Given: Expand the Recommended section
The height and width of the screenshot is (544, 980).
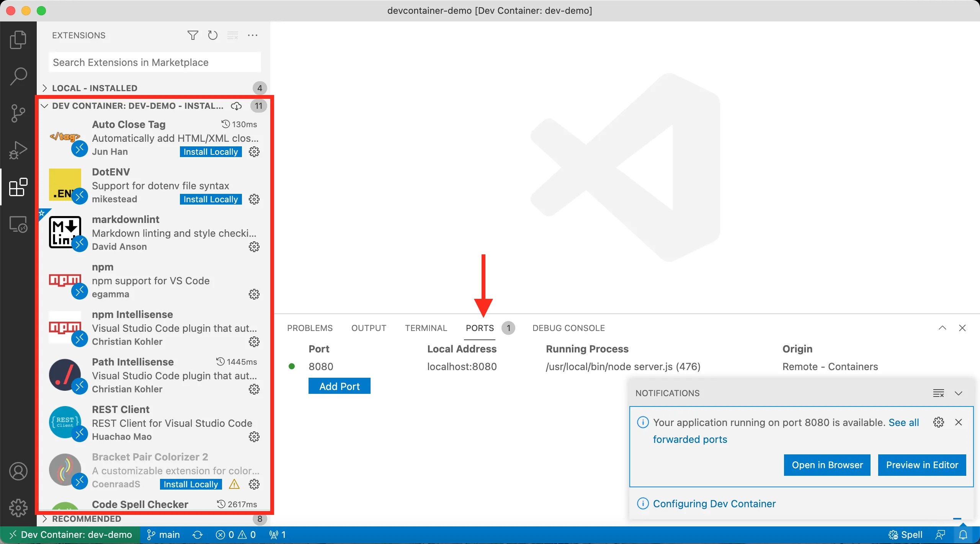Looking at the screenshot, I should (153, 519).
